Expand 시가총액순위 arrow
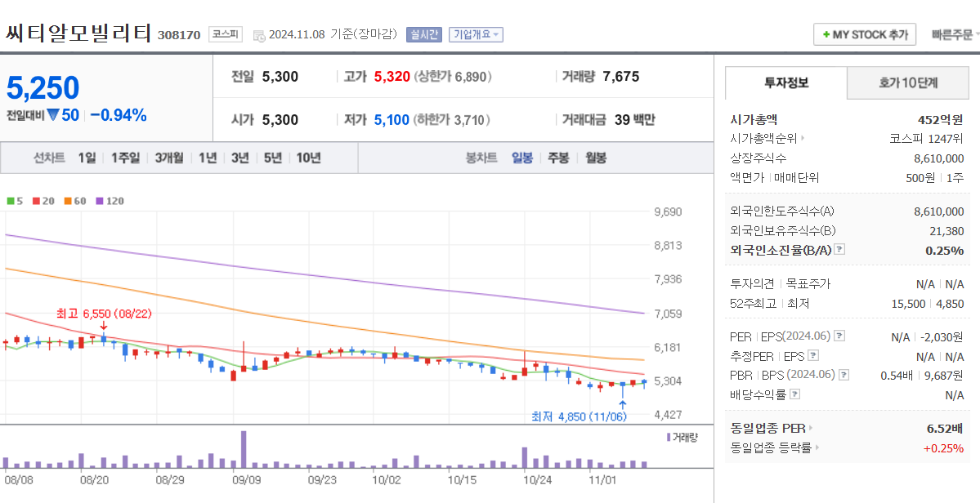The image size is (980, 503). pos(803,139)
